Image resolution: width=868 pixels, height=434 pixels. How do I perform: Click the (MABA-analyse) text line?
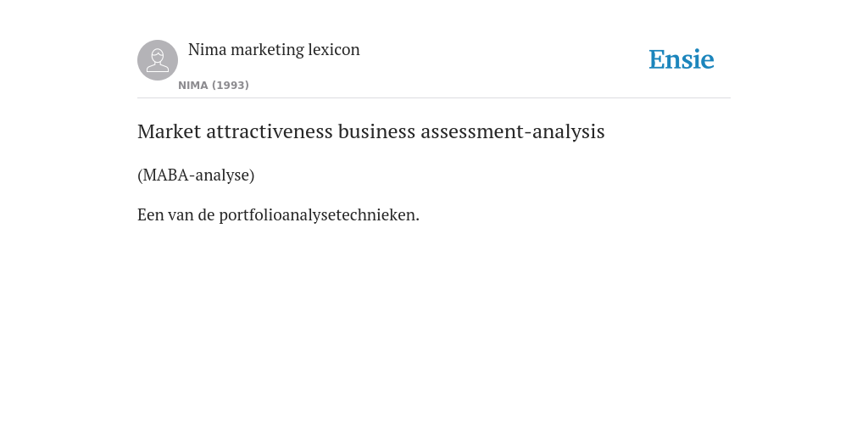[x=196, y=175]
